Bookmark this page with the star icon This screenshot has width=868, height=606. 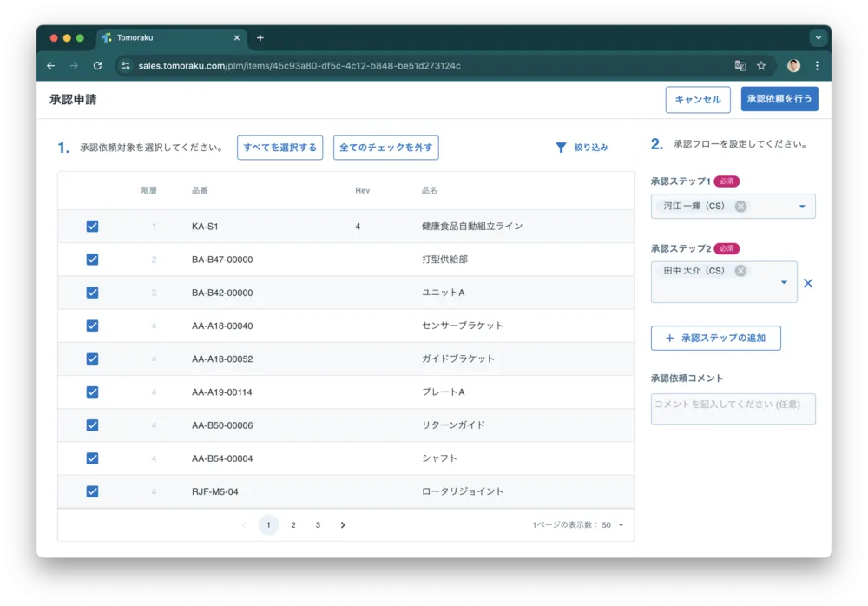(x=761, y=65)
